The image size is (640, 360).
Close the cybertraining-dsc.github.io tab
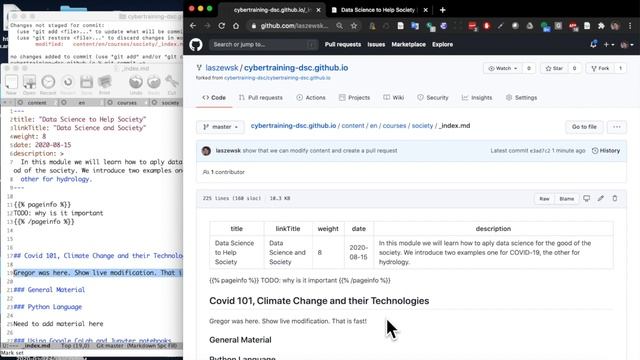tap(319, 10)
